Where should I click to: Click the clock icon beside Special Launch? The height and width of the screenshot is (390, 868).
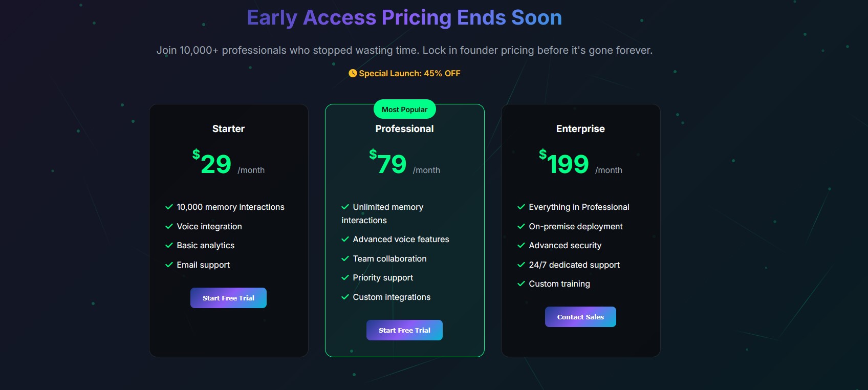(x=353, y=73)
